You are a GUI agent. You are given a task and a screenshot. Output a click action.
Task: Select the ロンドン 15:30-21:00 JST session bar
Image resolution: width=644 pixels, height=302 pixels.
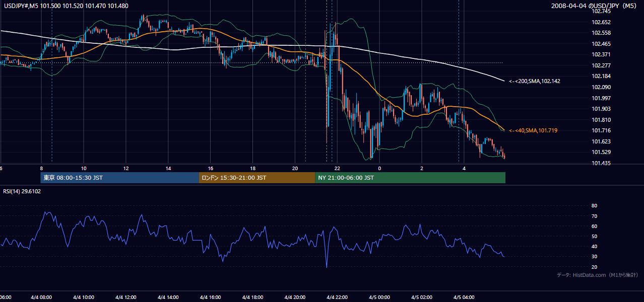pyautogui.click(x=257, y=178)
